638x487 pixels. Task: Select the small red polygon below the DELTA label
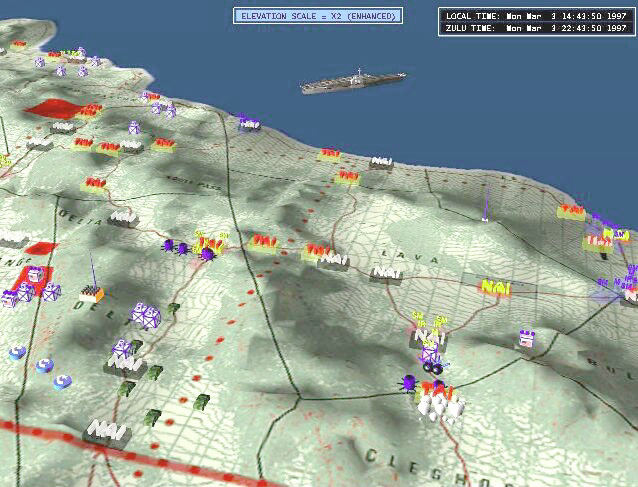[x=42, y=248]
